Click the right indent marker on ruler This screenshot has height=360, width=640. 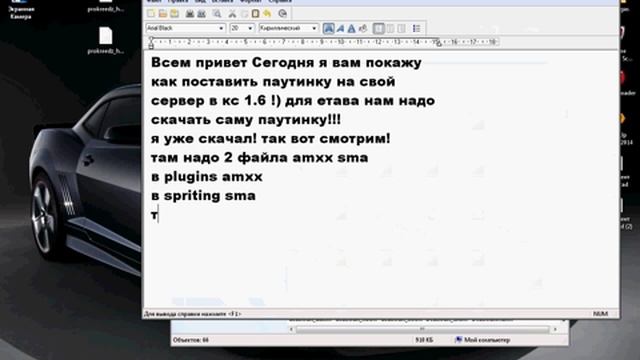point(438,44)
